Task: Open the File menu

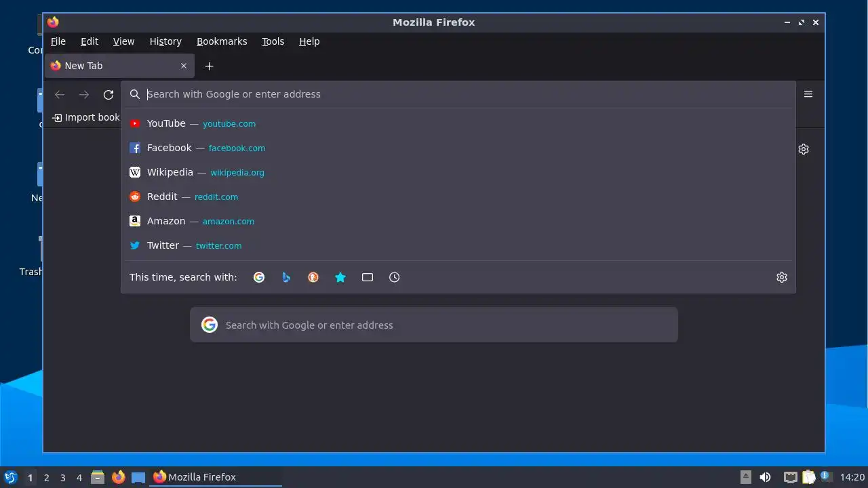Action: (58, 41)
